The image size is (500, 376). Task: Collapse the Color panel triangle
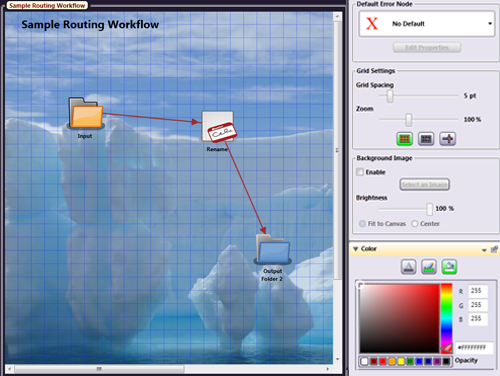(356, 249)
